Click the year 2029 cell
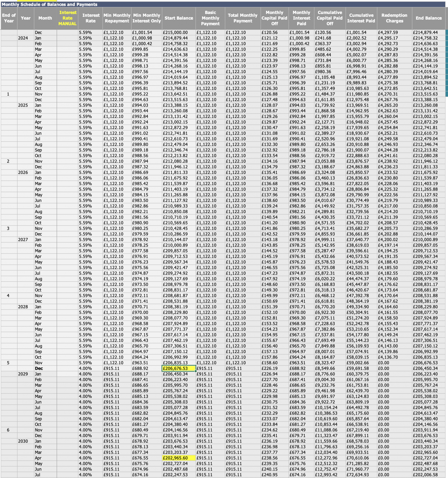The width and height of the screenshot is (448, 478). (x=25, y=374)
